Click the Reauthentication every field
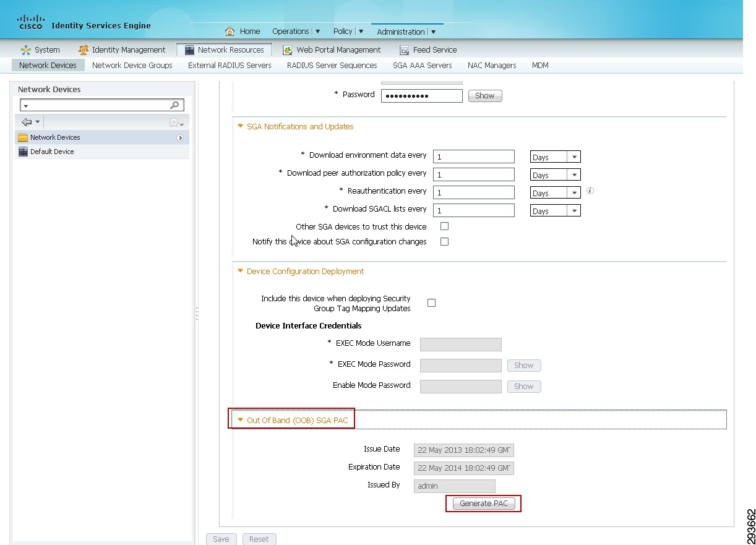Screen dimensions: 756x545 pyautogui.click(x=474, y=193)
